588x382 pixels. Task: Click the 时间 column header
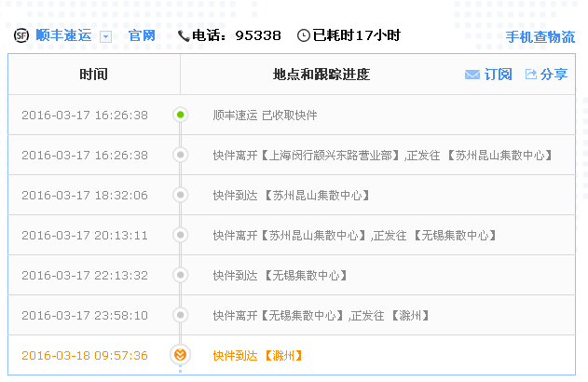pos(93,75)
